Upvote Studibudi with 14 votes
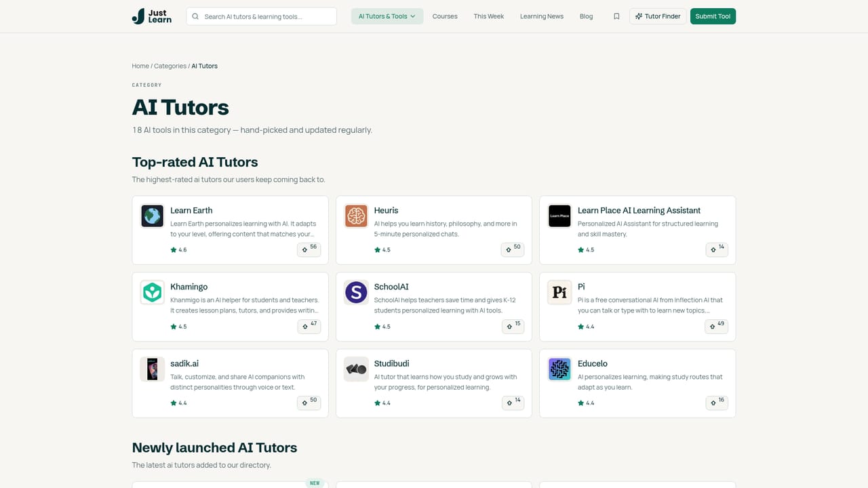868x488 pixels. point(513,403)
